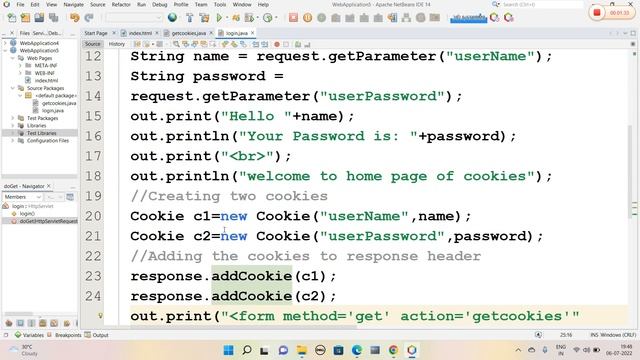This screenshot has width=640, height=360.
Task: Select the Source view button
Action: 93,44
